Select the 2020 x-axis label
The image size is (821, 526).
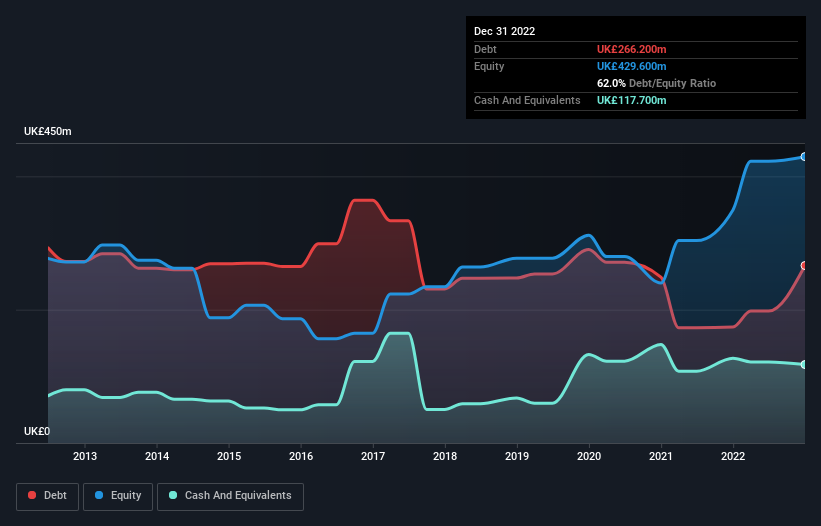589,456
